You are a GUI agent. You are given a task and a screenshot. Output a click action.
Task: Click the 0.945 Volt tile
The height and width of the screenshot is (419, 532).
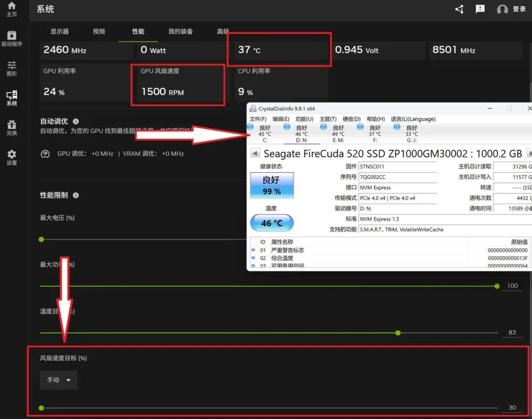(379, 50)
